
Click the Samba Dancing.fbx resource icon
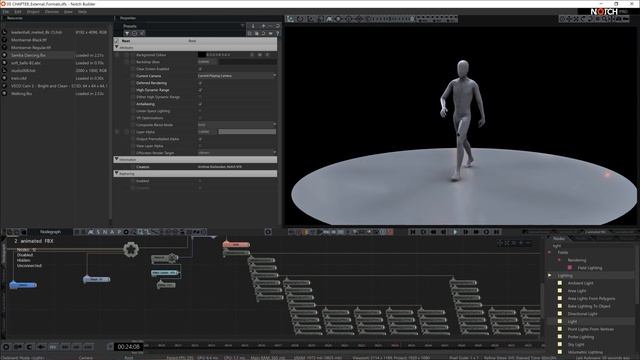[x=4, y=55]
